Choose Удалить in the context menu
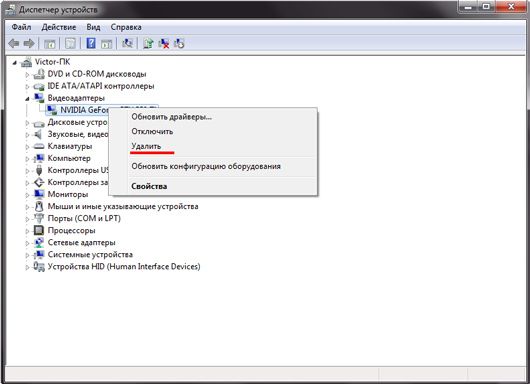 [x=146, y=146]
